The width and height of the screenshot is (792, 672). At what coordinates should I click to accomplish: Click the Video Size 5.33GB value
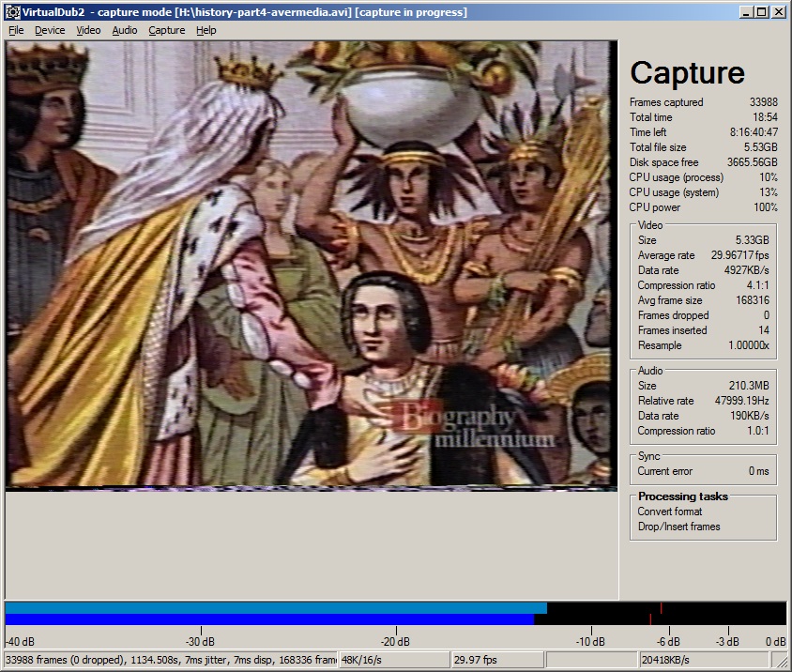[x=752, y=240]
